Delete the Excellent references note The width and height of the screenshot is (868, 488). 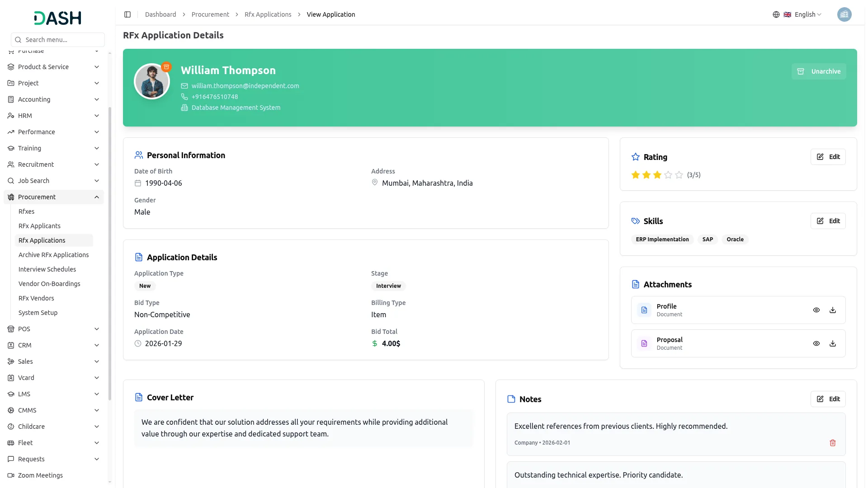coord(832,443)
